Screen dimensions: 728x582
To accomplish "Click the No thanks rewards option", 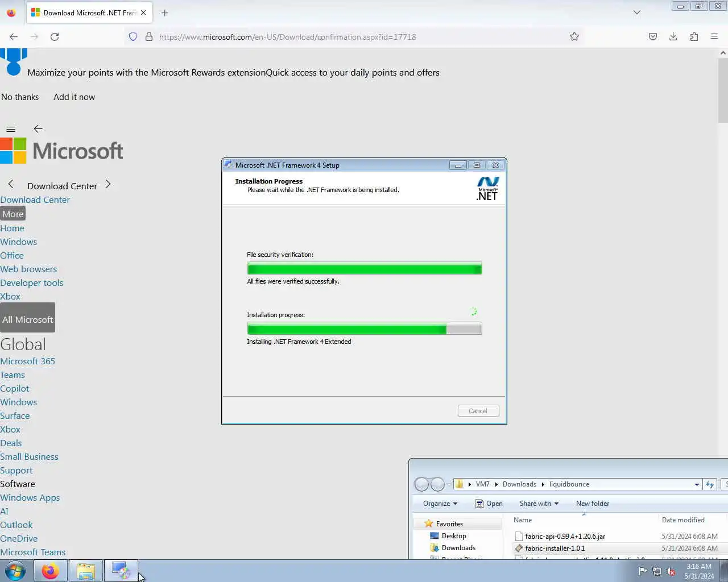I will tap(20, 97).
